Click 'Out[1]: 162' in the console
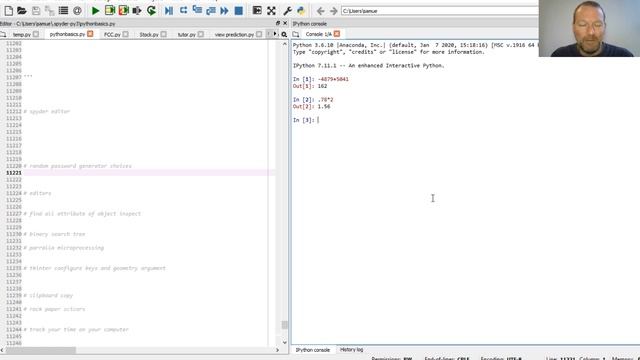 310,86
